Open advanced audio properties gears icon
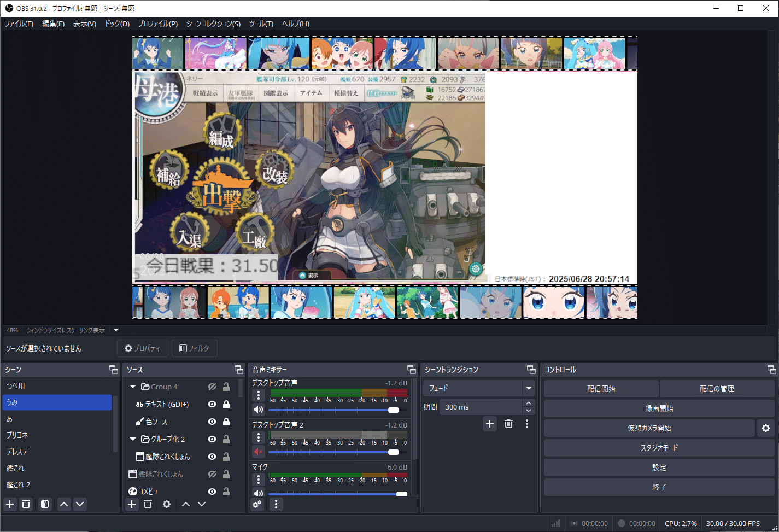Image resolution: width=779 pixels, height=532 pixels. pos(257,504)
